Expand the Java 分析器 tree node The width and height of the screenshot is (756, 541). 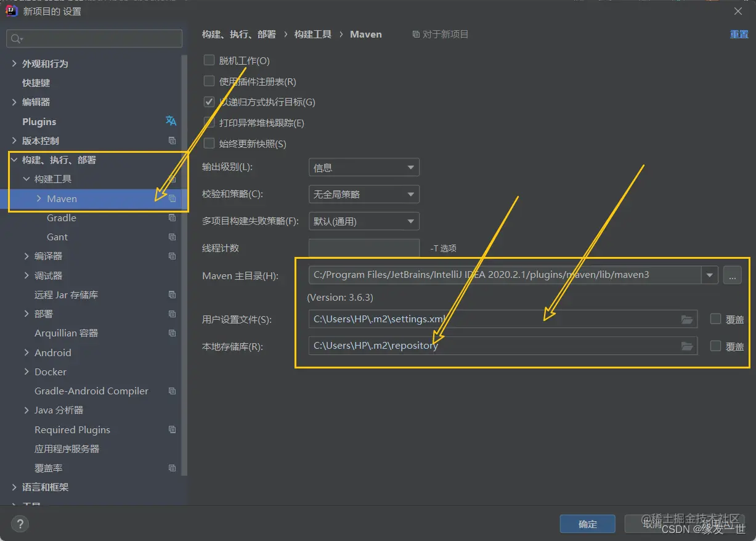point(26,410)
